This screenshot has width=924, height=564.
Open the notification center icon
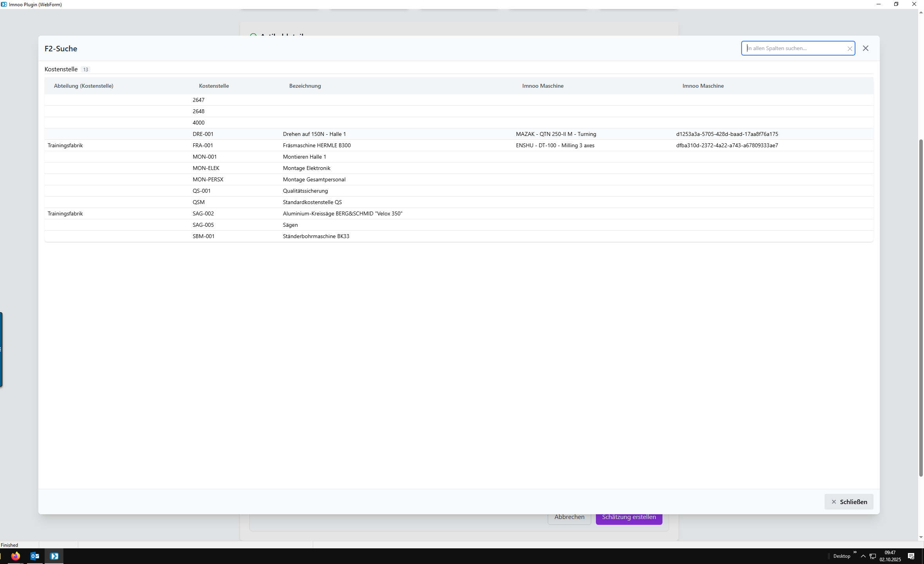tap(911, 556)
